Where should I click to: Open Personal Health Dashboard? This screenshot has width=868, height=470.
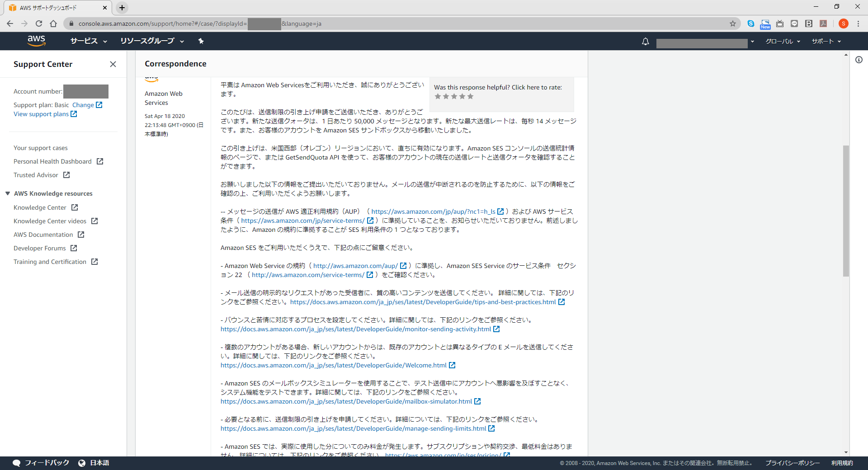[52, 161]
